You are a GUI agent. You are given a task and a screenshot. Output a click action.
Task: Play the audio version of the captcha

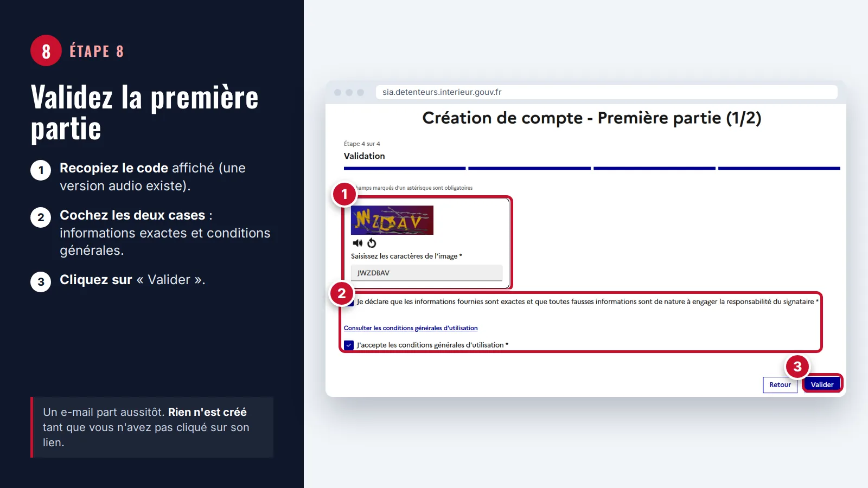point(358,243)
